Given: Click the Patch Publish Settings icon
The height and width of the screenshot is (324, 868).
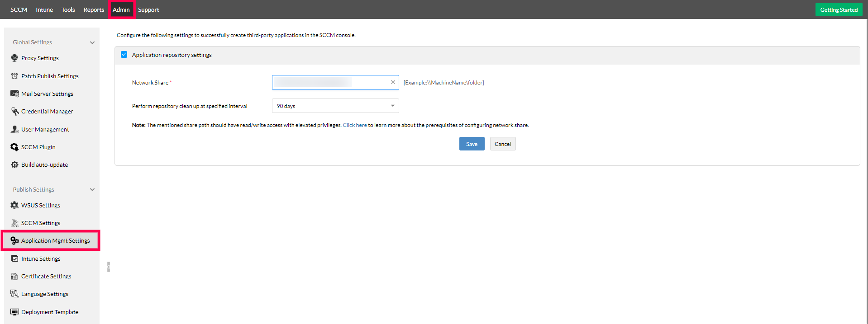Looking at the screenshot, I should (14, 76).
